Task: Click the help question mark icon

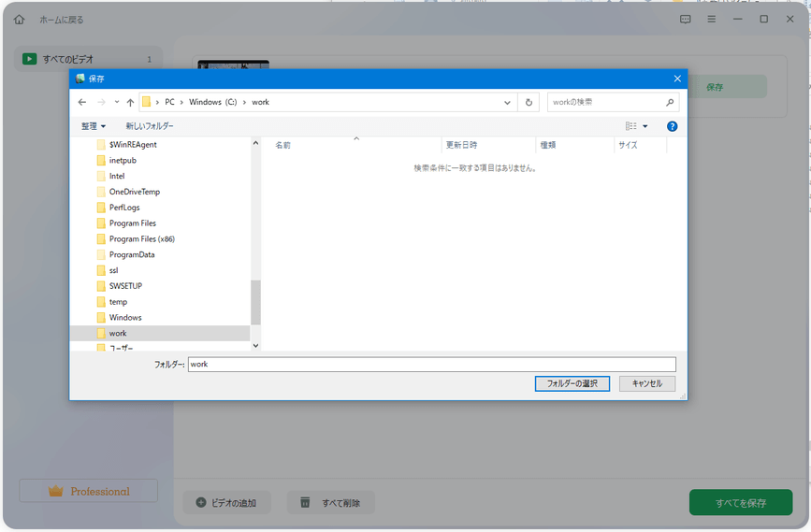Action: 672,126
